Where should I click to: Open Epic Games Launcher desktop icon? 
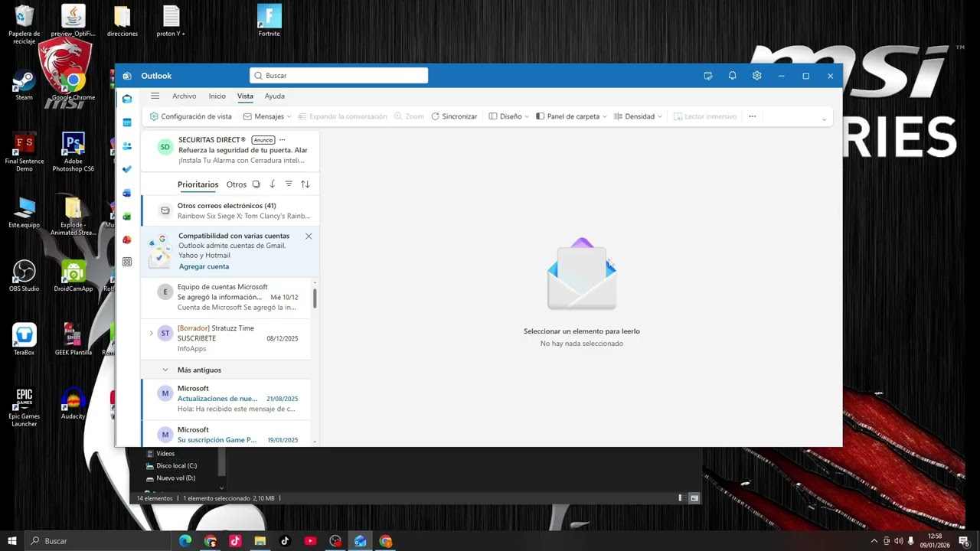pos(24,408)
